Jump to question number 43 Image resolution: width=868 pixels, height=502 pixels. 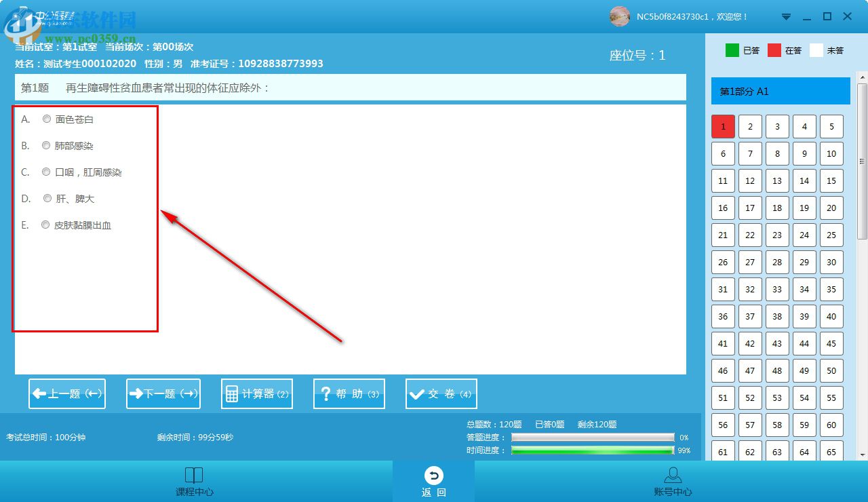[777, 343]
